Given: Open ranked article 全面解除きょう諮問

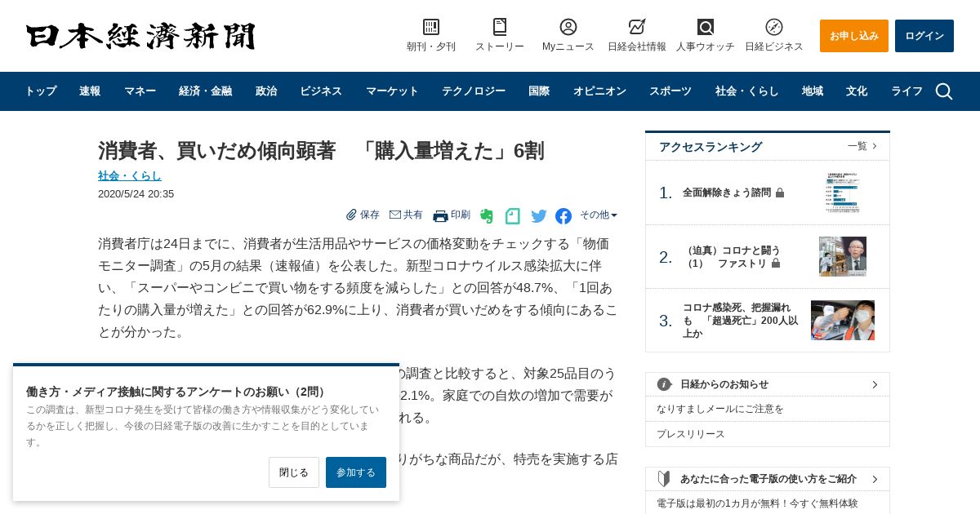Looking at the screenshot, I should (x=727, y=193).
